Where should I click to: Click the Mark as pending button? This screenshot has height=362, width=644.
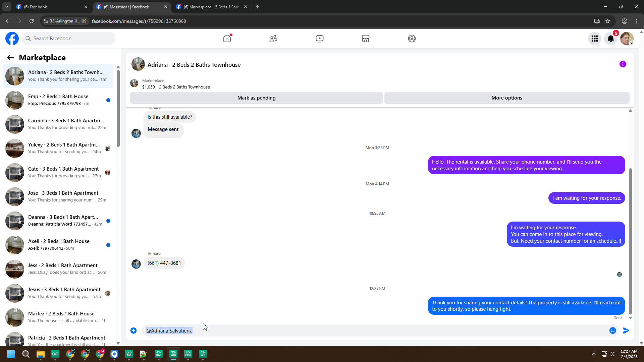pyautogui.click(x=256, y=98)
